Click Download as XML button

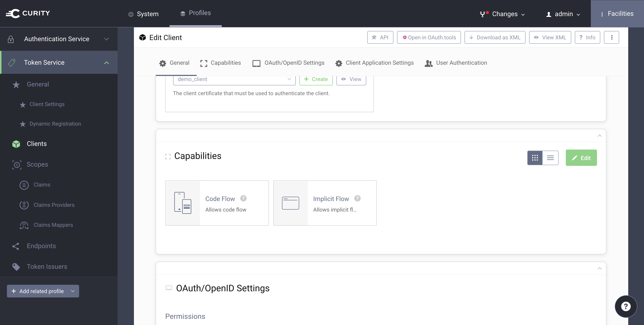495,38
